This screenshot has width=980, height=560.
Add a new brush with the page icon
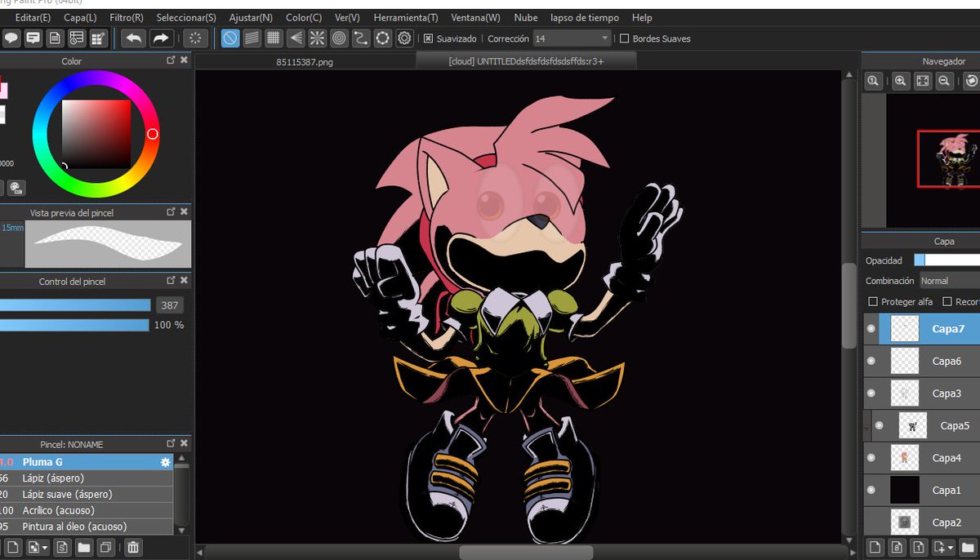point(12,548)
